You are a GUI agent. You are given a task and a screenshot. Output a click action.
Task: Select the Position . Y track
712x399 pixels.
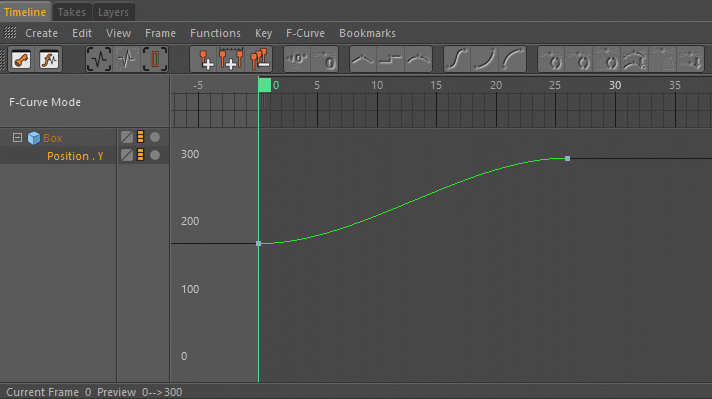[x=75, y=156]
